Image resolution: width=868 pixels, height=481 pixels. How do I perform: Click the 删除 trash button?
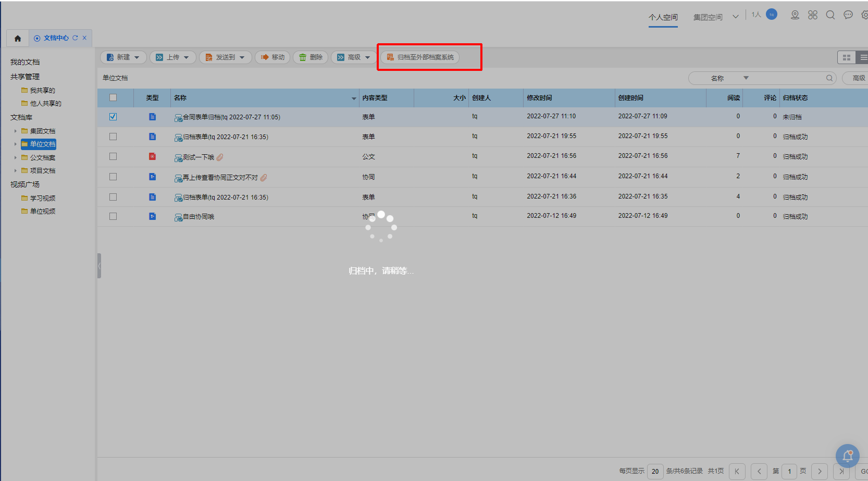point(311,57)
